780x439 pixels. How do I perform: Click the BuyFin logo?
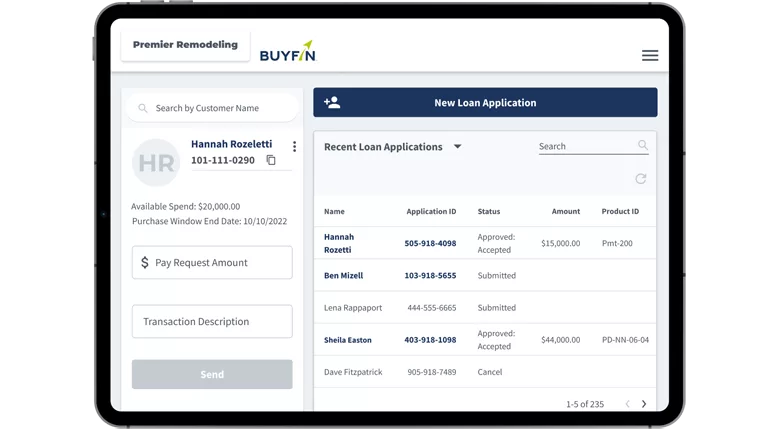(x=287, y=52)
